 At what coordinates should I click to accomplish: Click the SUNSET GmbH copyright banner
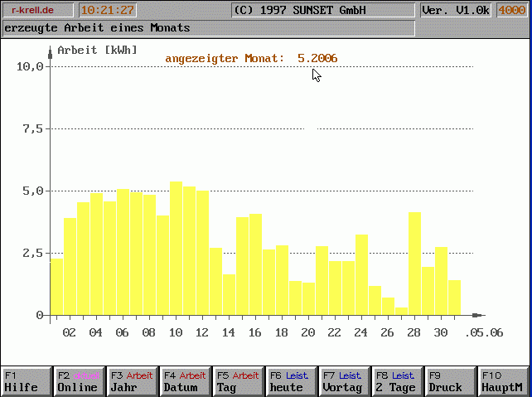tap(322, 10)
